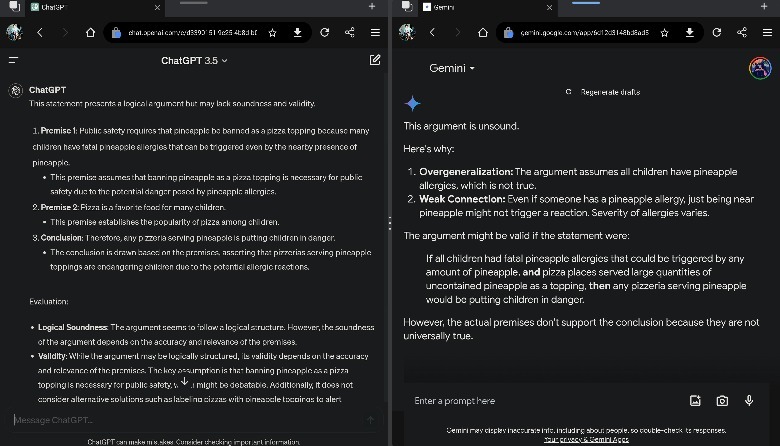Screen dimensions: 780x446
Task: Click the ChatGPT avatar icon beside response
Action: pos(16,90)
